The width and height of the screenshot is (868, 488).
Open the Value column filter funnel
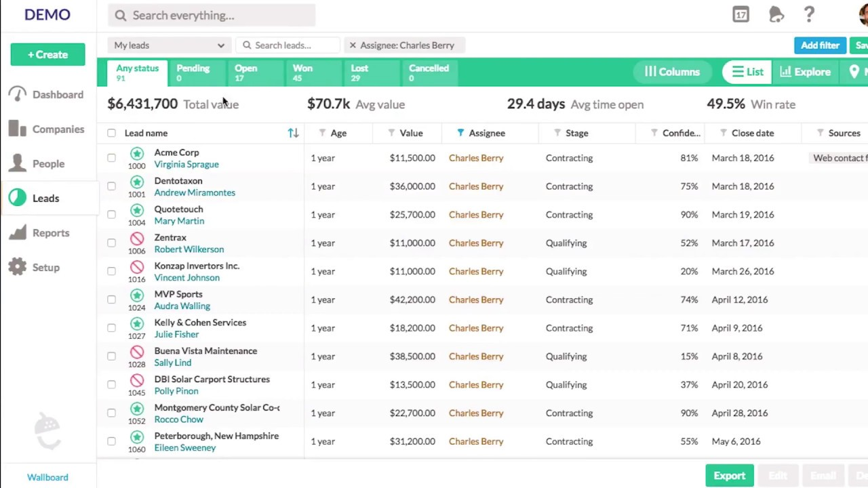[x=391, y=134]
